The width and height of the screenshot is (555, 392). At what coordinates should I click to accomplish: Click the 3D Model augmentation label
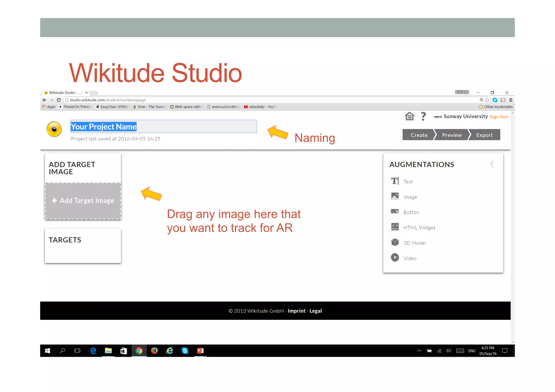(x=415, y=243)
